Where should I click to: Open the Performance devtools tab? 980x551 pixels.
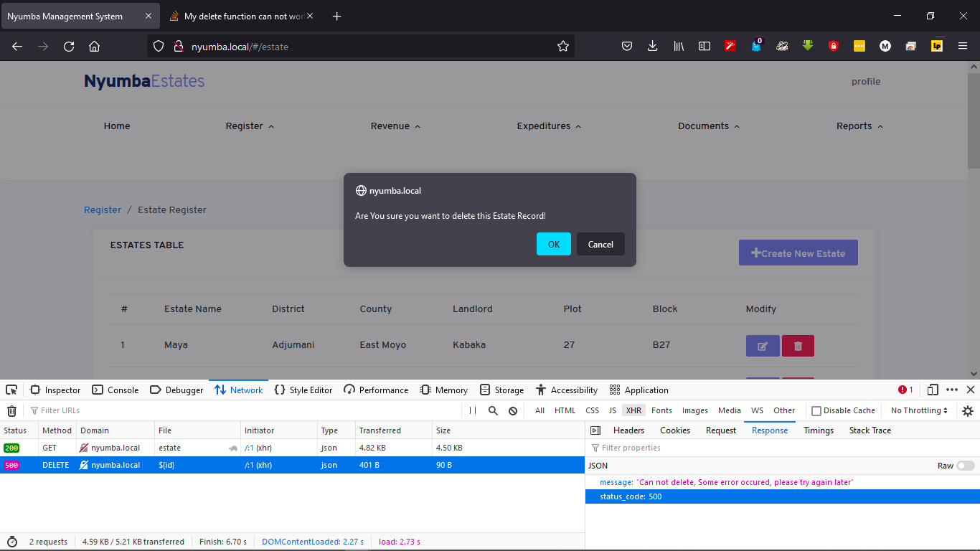point(376,390)
